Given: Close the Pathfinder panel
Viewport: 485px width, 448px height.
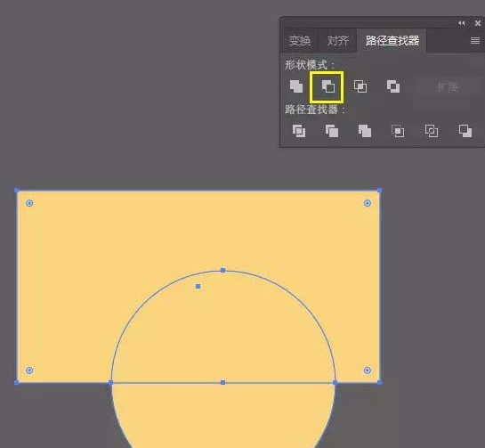Looking at the screenshot, I should [478, 23].
